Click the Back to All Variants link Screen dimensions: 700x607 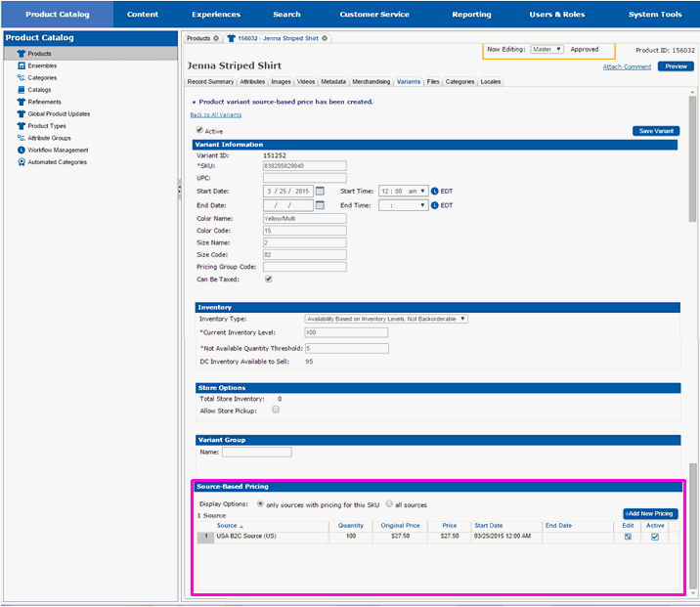(x=216, y=114)
